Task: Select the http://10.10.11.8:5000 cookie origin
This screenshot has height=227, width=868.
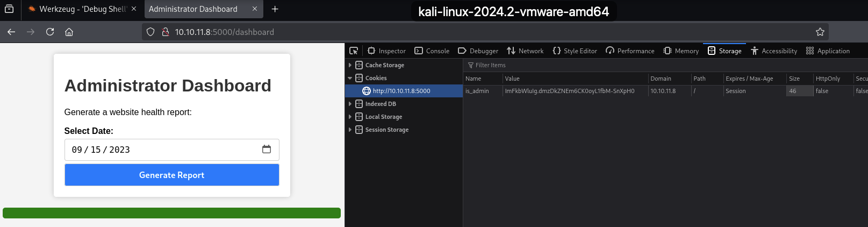Action: point(401,91)
